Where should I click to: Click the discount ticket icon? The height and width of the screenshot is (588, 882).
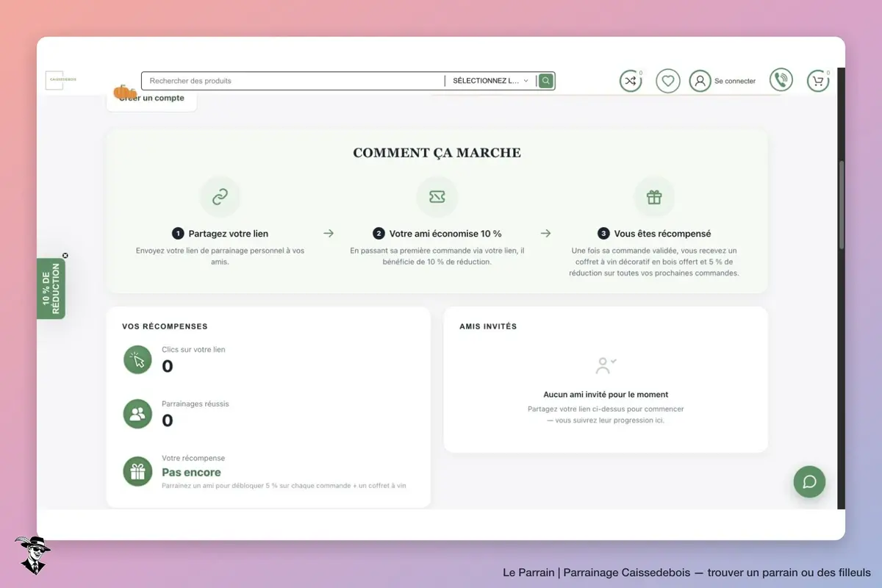437,197
